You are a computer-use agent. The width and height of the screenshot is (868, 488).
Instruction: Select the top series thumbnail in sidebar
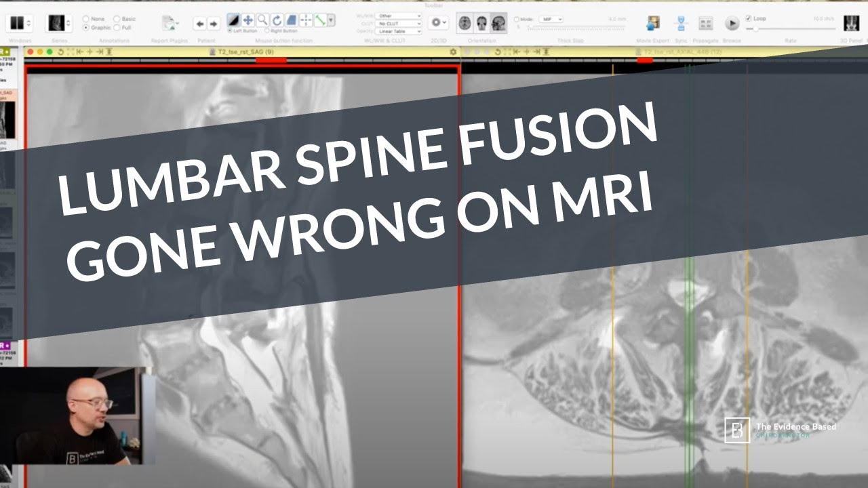pyautogui.click(x=9, y=121)
